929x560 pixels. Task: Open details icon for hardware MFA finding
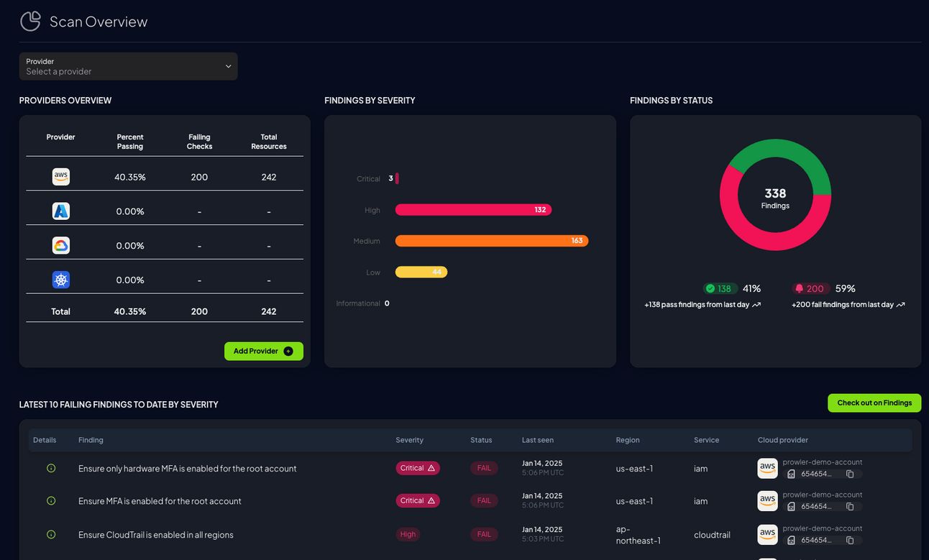(x=51, y=468)
